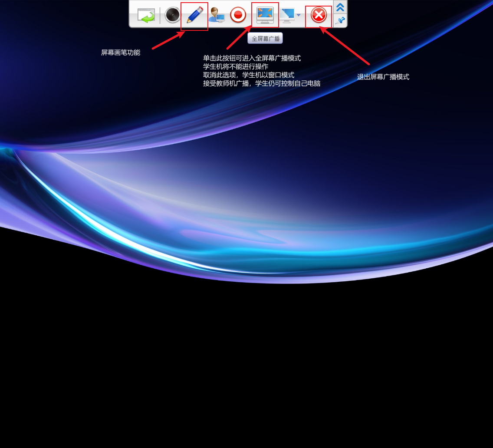Image resolution: width=493 pixels, height=448 pixels.
Task: Click the black empty area of the desktop
Action: 246,369
